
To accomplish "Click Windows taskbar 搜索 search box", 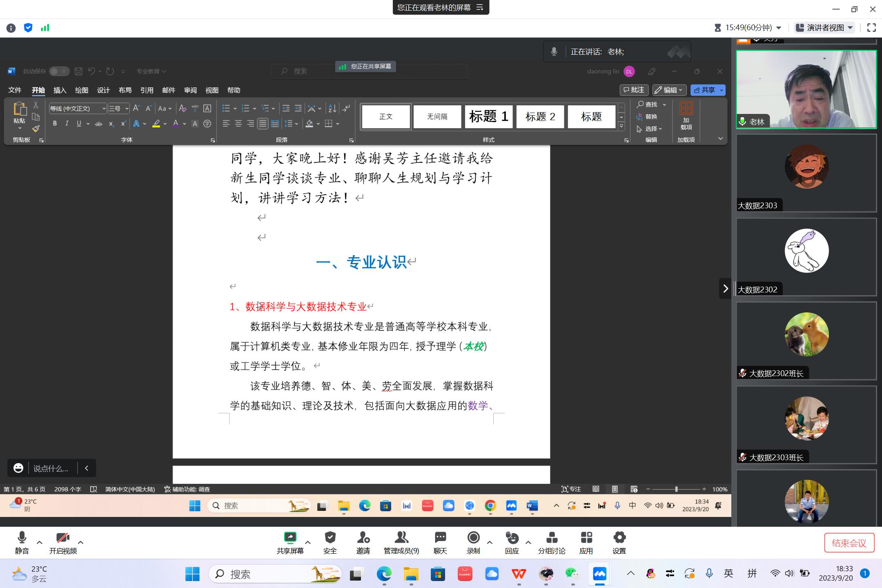I will click(x=276, y=574).
